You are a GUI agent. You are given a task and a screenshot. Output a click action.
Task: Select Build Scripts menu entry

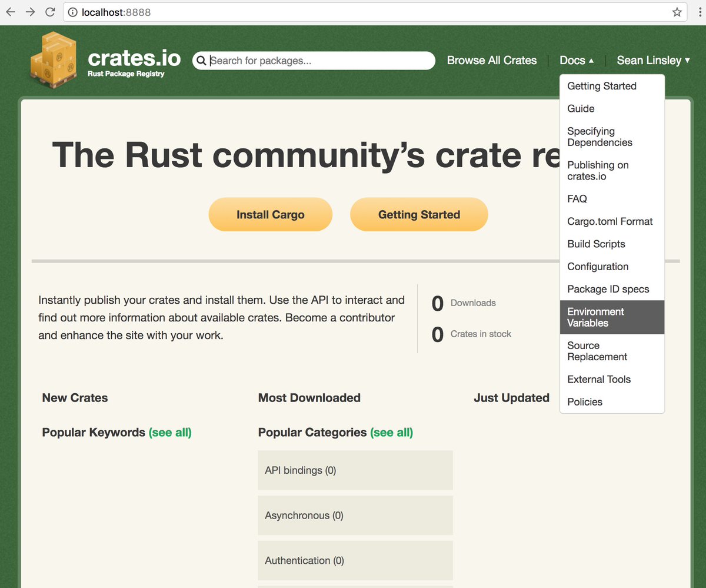click(612, 244)
